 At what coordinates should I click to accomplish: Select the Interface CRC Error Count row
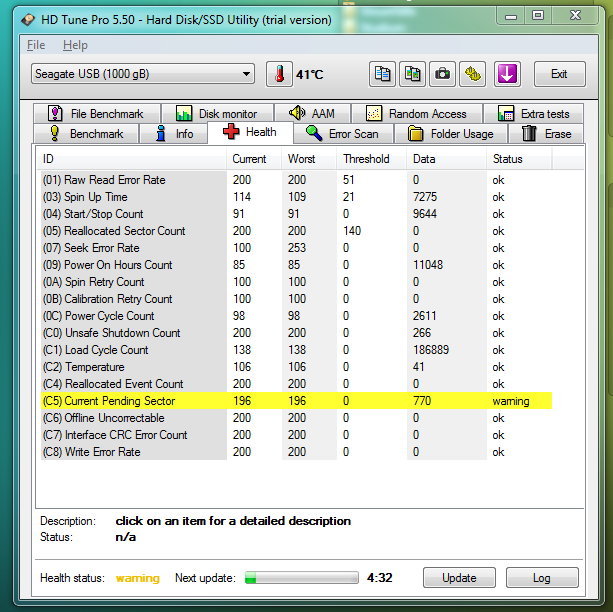click(296, 435)
